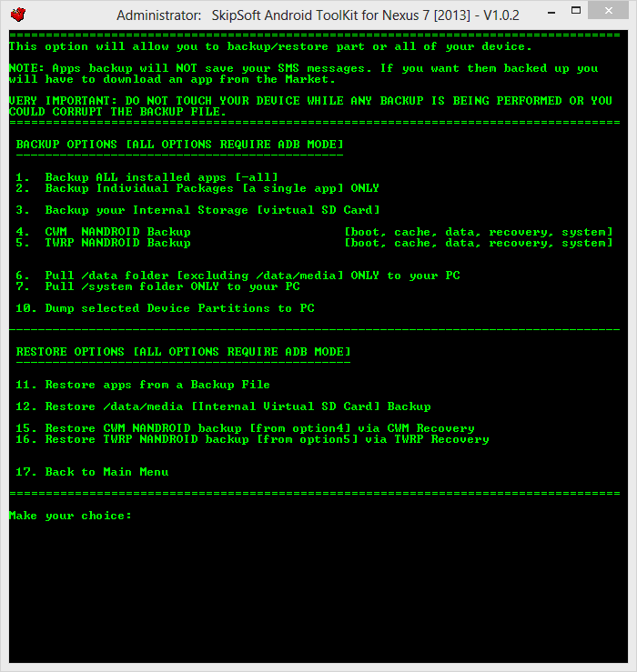
Task: Click the window title bar text
Action: pyautogui.click(x=318, y=15)
